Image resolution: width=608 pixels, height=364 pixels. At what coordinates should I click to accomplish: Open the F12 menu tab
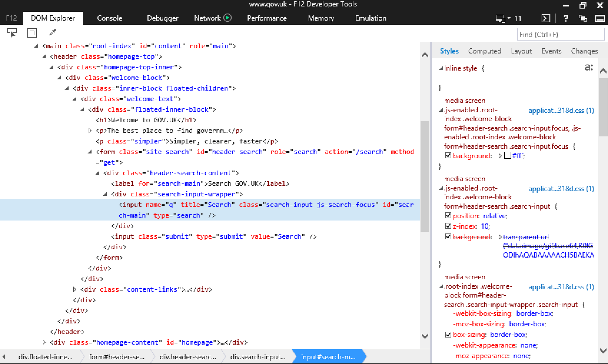coord(11,18)
